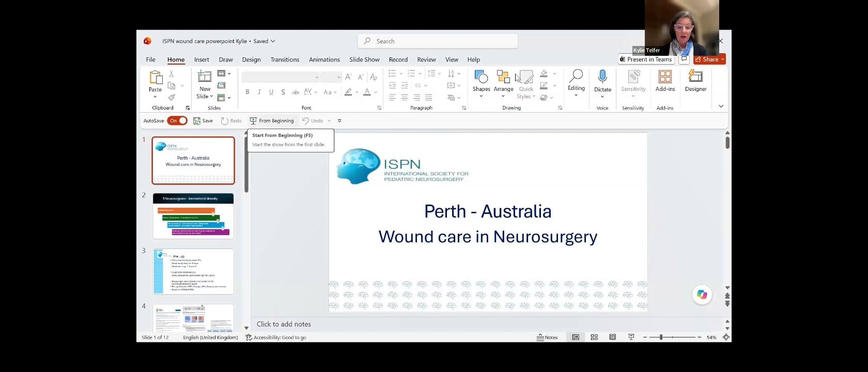Click Decrease Font Size icon
This screenshot has width=868, height=372.
click(361, 77)
